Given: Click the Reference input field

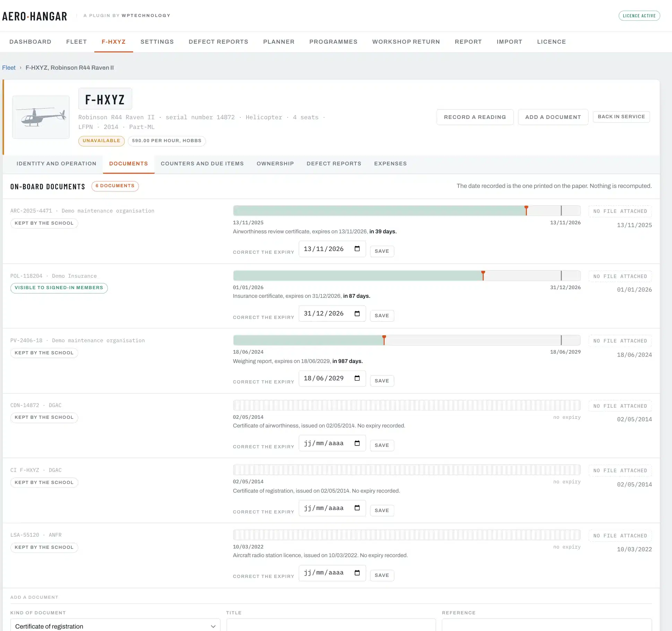Looking at the screenshot, I should (x=547, y=625).
